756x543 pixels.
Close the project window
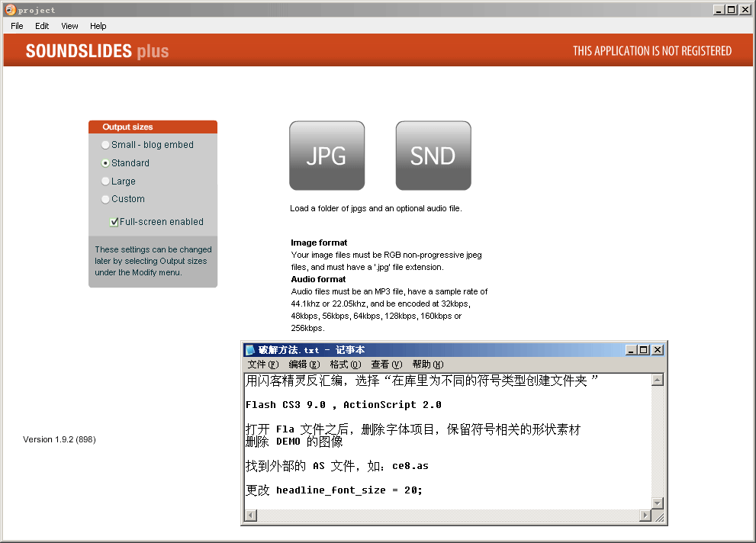point(745,10)
